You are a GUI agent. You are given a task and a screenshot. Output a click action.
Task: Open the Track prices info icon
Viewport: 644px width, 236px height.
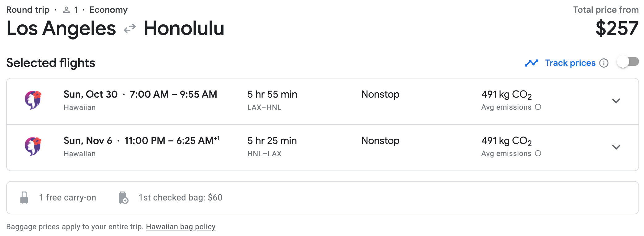pyautogui.click(x=604, y=63)
